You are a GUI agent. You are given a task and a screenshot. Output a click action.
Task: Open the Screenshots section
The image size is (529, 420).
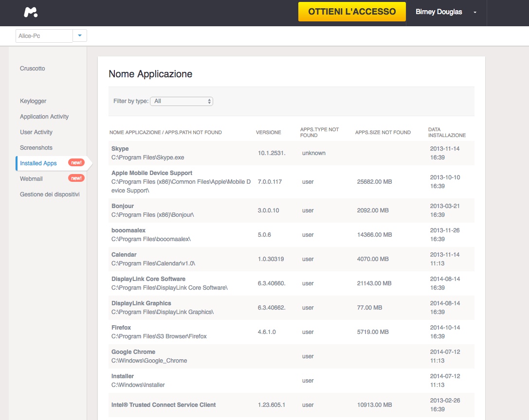coord(36,148)
